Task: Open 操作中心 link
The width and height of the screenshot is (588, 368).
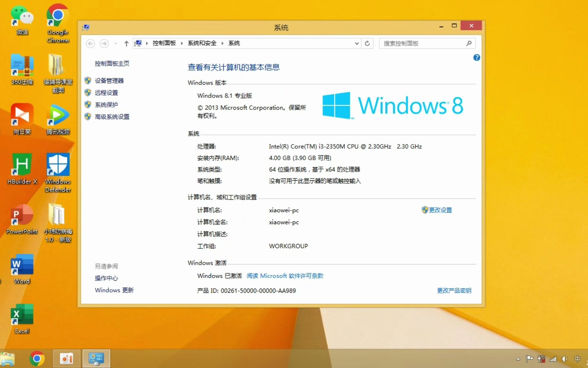Action: pos(106,278)
